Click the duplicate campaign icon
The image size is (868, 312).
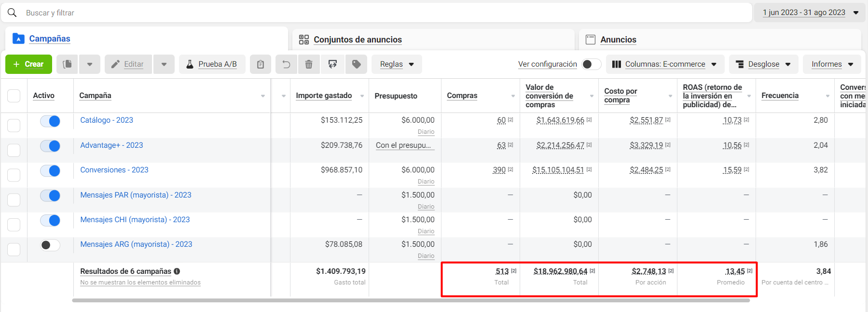(68, 64)
